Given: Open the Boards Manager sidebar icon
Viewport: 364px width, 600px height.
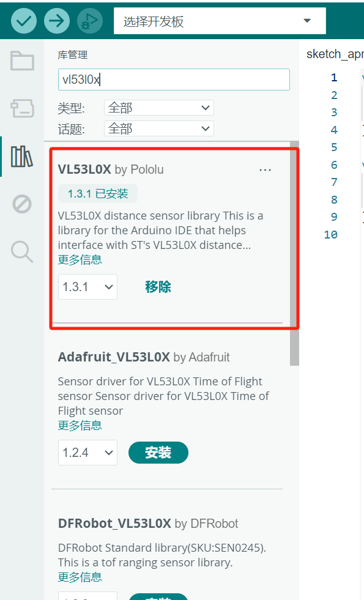Looking at the screenshot, I should pos(21,108).
